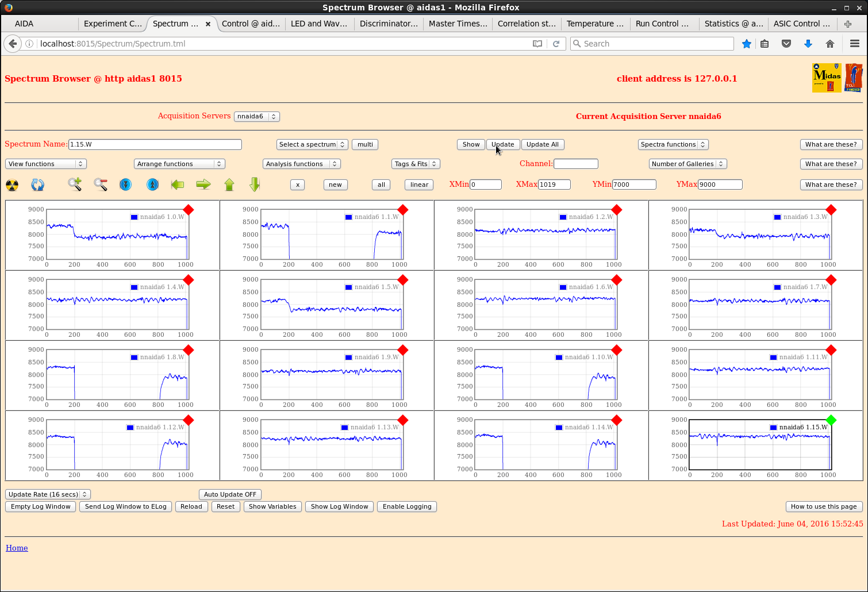Viewport: 868px width, 592px height.
Task: Toggle reader view icon in address bar
Action: (537, 44)
